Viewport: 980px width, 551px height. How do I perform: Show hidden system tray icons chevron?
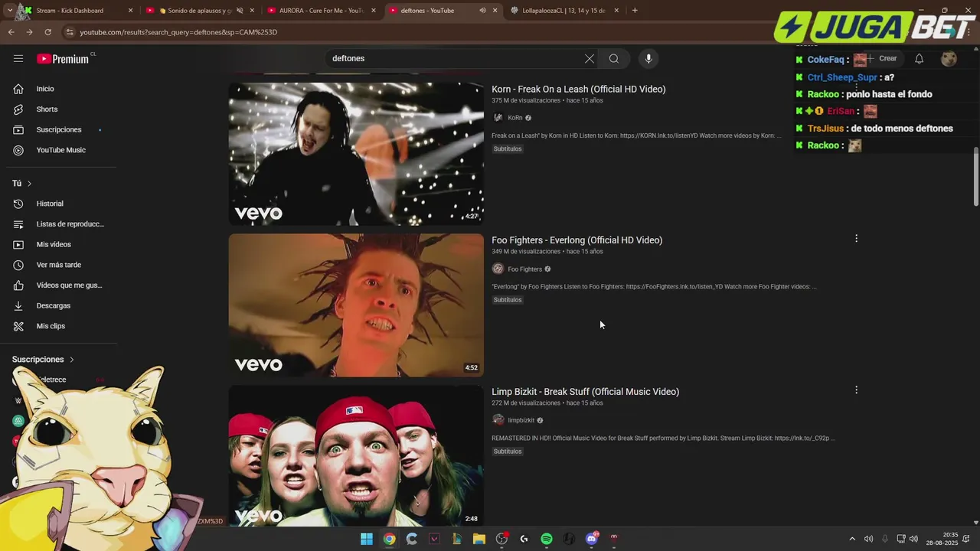click(852, 539)
